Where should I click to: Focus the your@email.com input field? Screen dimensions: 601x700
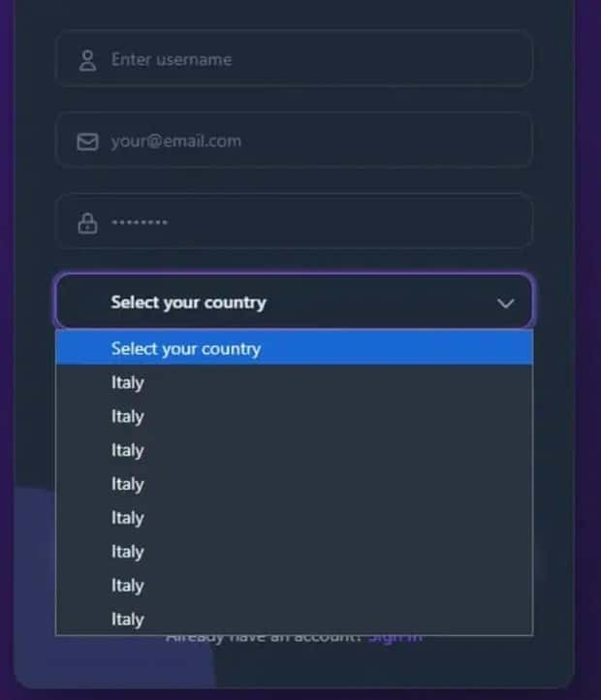coord(310,141)
